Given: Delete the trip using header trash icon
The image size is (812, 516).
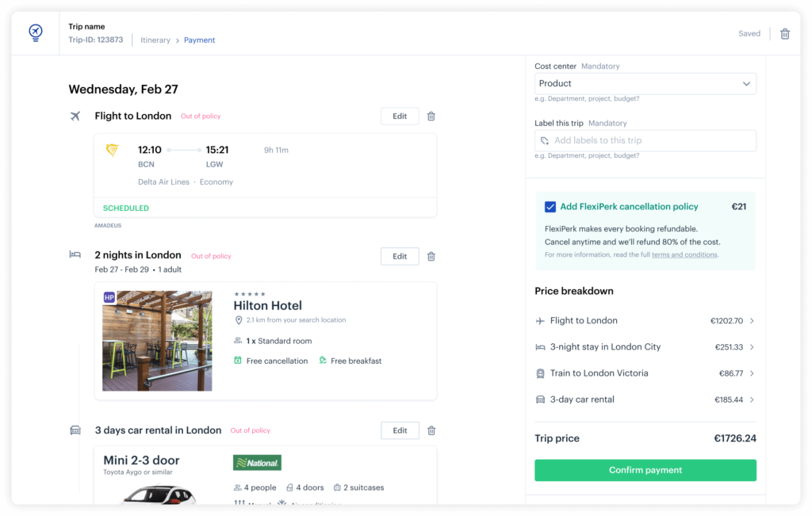Looking at the screenshot, I should [784, 33].
